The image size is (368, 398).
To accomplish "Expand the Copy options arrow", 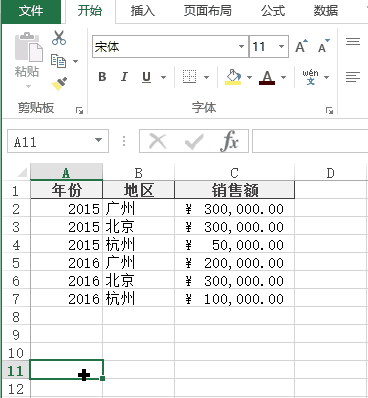I will [75, 61].
